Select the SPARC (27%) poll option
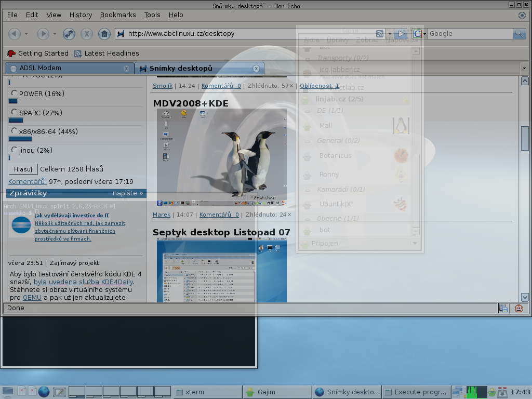532x399 pixels. pyautogui.click(x=14, y=112)
